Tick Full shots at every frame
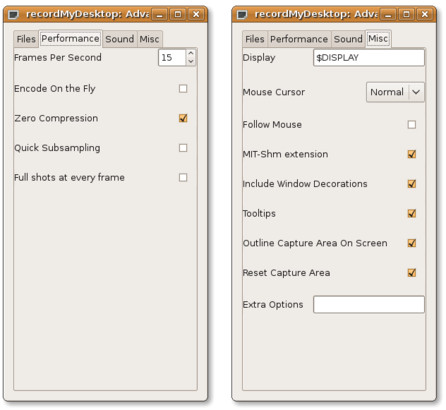The image size is (446, 410). (x=183, y=177)
